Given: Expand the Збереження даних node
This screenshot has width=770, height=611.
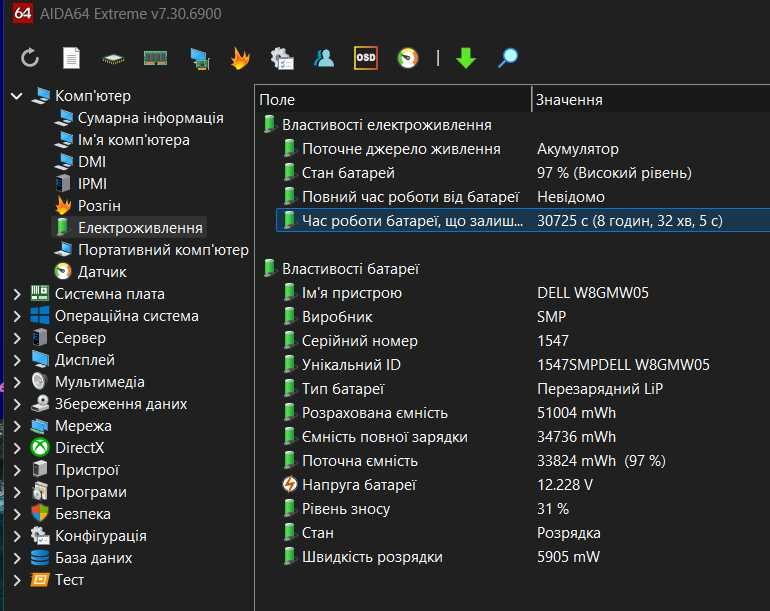Looking at the screenshot, I should 17,404.
